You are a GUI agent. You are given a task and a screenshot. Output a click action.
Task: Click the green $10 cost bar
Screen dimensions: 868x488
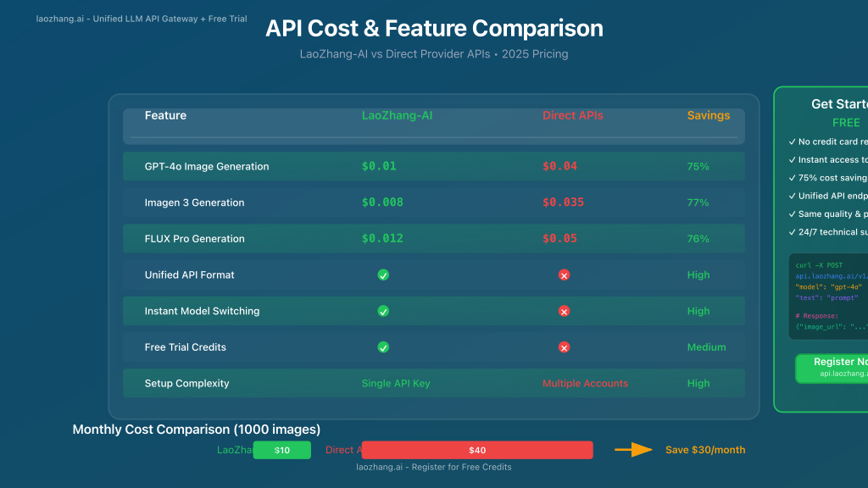click(x=281, y=450)
